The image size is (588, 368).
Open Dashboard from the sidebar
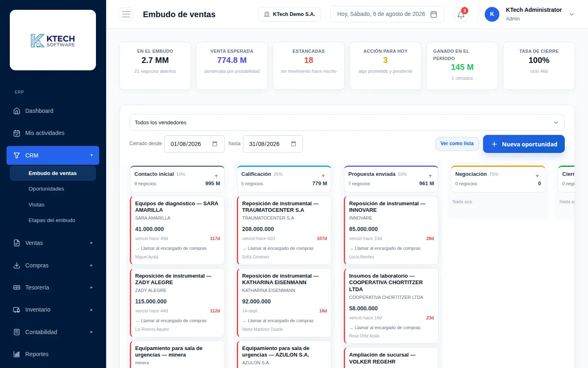pos(53,111)
